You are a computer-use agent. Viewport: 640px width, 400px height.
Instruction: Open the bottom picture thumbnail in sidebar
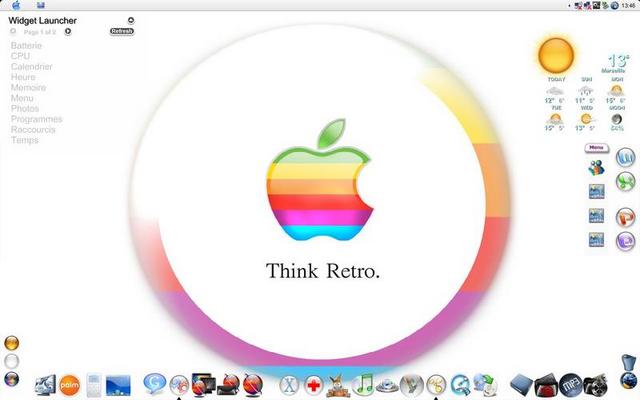tap(596, 240)
